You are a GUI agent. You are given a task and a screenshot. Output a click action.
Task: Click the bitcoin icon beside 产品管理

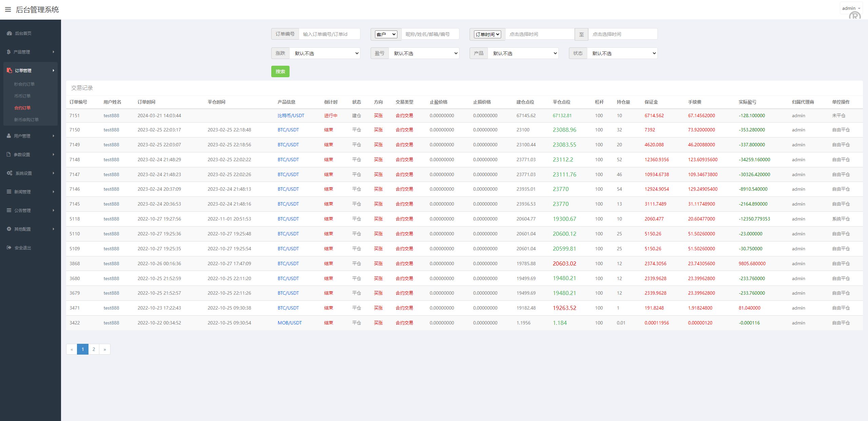(9, 52)
